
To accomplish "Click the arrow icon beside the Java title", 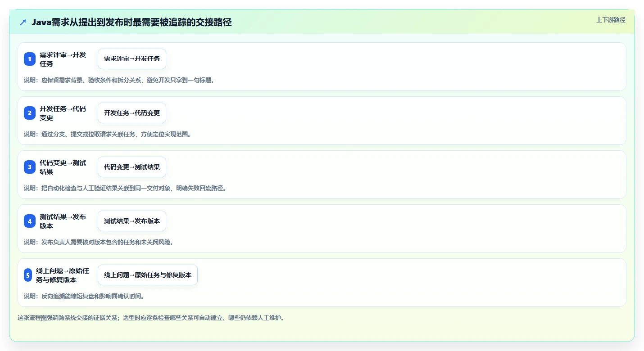I will point(23,22).
